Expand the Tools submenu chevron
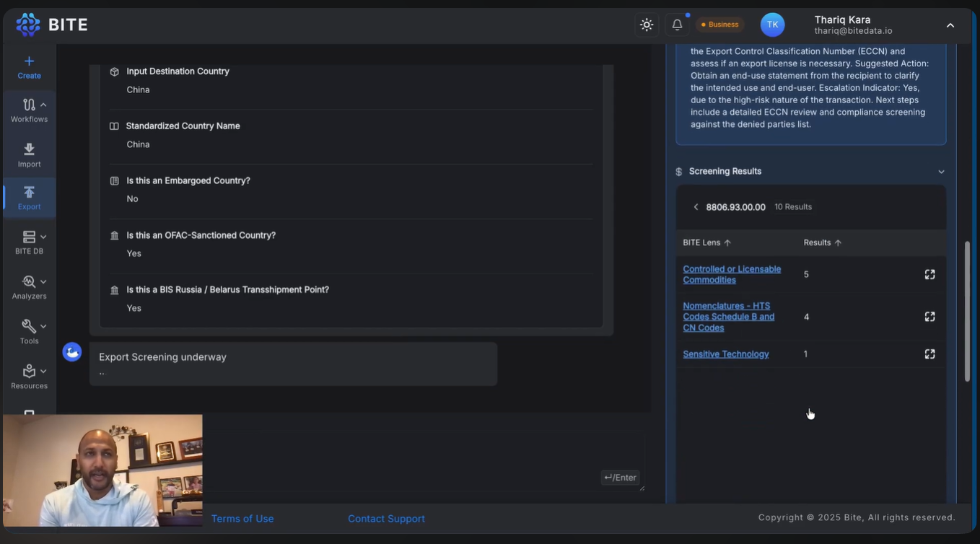The width and height of the screenshot is (980, 544). point(43,326)
